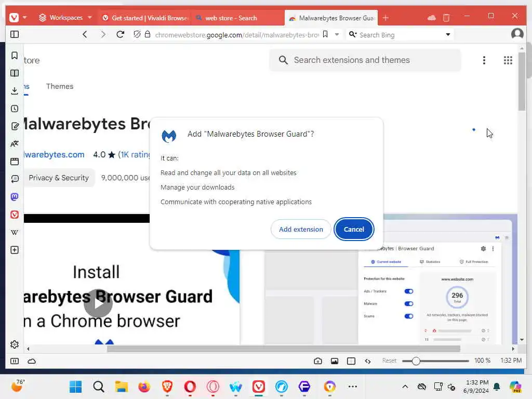Show site info padlock
The image size is (532, 399).
coord(148,34)
